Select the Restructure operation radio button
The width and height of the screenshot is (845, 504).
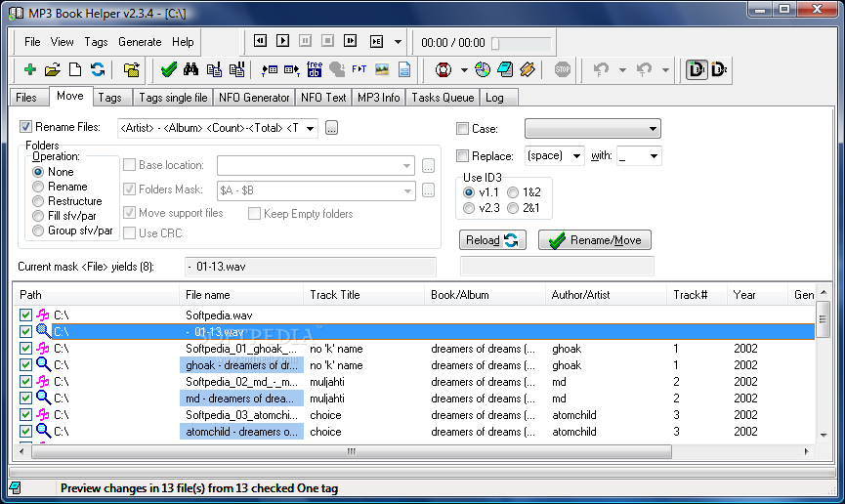point(38,201)
